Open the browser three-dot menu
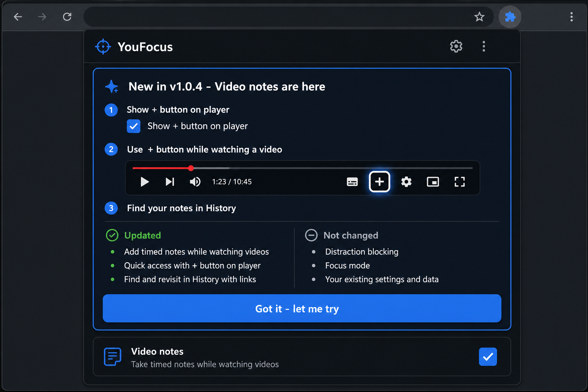Viewport: 588px width, 392px height. point(572,17)
